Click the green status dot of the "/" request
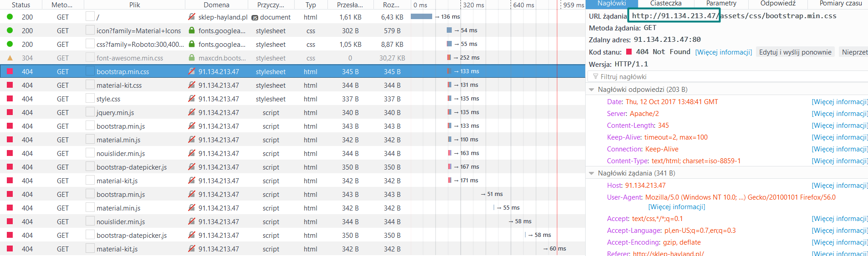The height and width of the screenshot is (256, 868). pyautogui.click(x=10, y=17)
